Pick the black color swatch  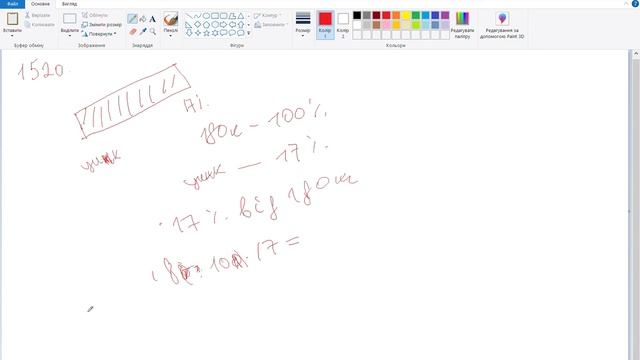coord(357,16)
